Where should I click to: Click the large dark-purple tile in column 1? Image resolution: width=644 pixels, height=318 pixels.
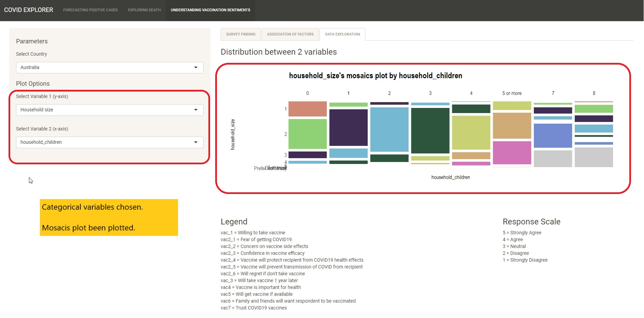[x=348, y=127]
